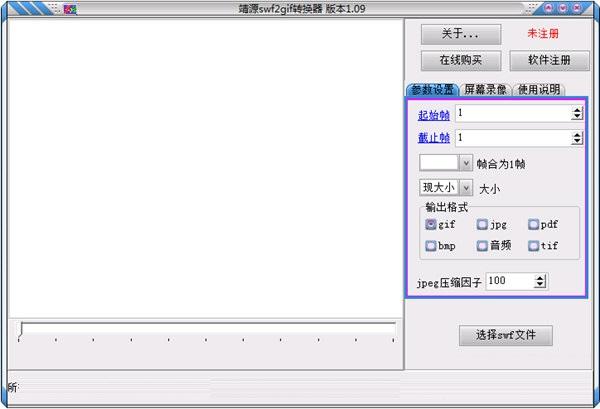Close the swf2gif converter window

click(577, 8)
